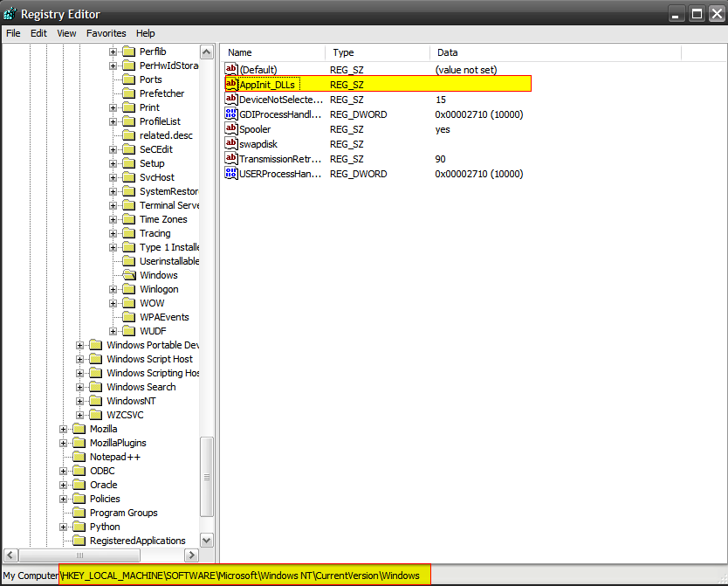Expand the SvcHost key node

coord(113,177)
